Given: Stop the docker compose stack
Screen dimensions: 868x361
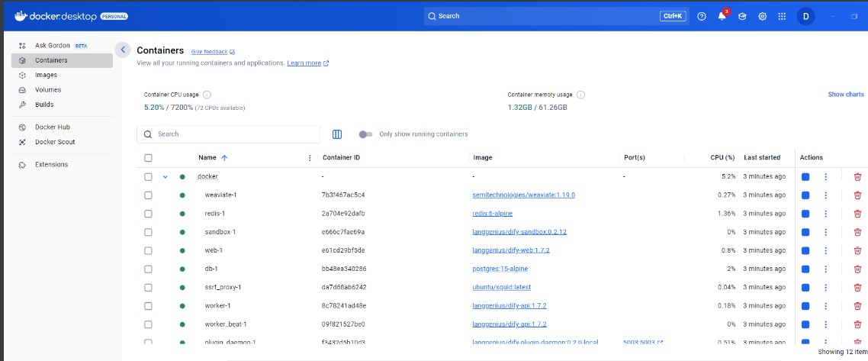Looking at the screenshot, I should tap(805, 176).
